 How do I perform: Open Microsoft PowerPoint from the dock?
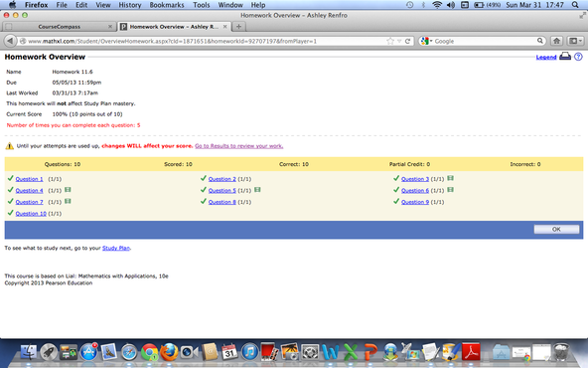click(x=370, y=353)
